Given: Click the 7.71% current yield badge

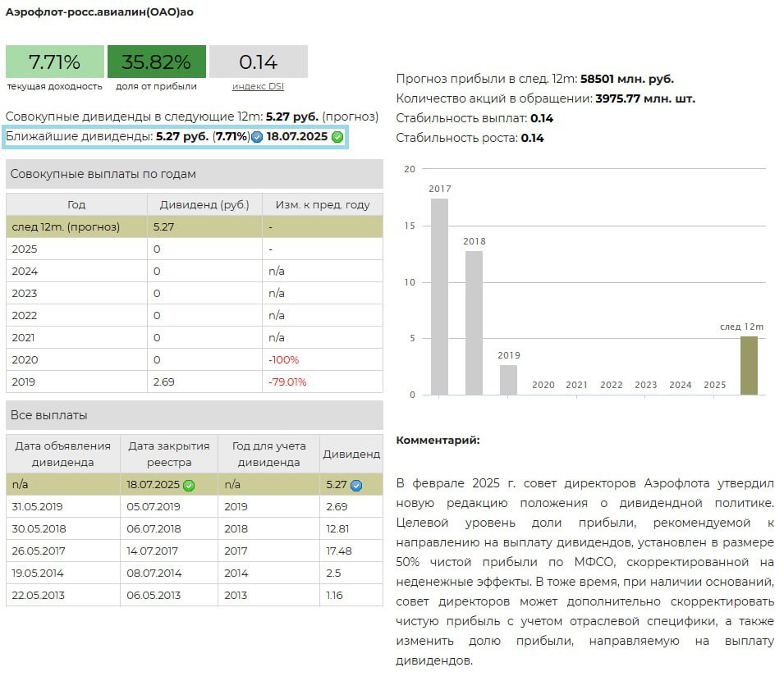Looking at the screenshot, I should tap(55, 62).
